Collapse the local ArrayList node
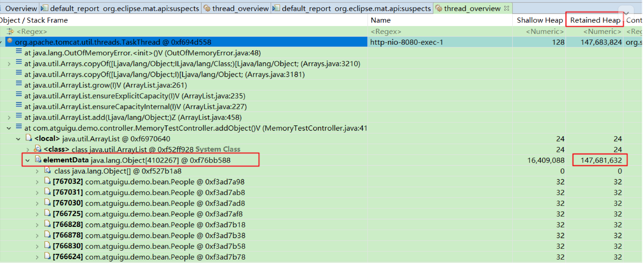The image size is (644, 267). point(18,139)
